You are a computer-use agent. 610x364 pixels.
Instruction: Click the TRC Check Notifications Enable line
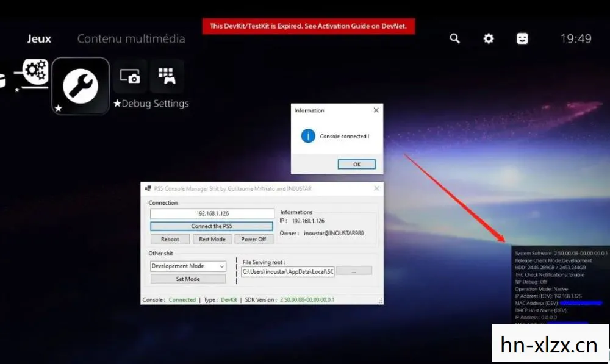pyautogui.click(x=550, y=274)
